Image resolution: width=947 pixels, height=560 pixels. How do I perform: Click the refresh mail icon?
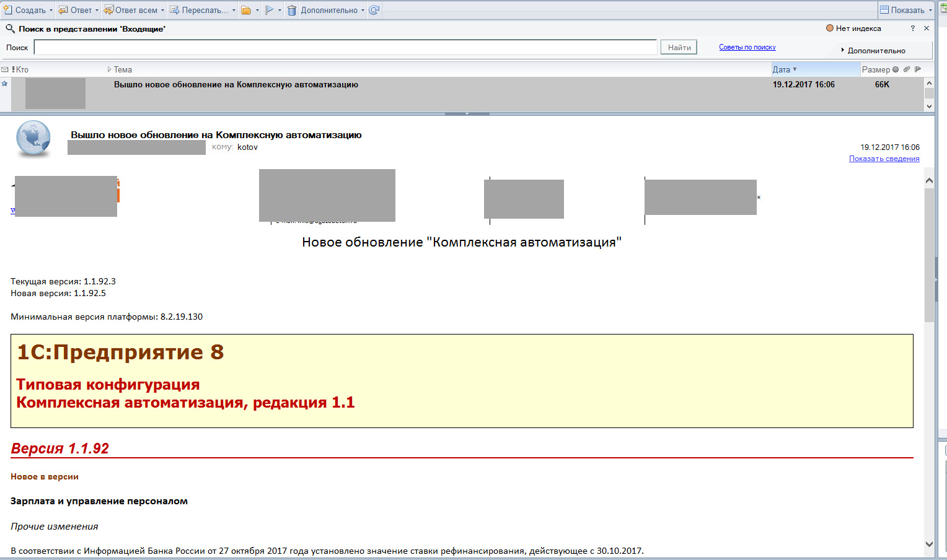pyautogui.click(x=374, y=10)
